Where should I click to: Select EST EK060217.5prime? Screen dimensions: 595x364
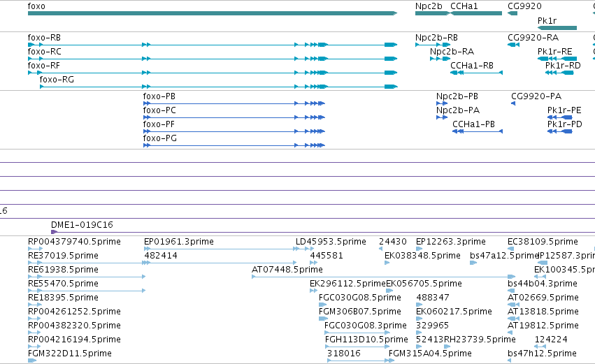pyautogui.click(x=454, y=312)
